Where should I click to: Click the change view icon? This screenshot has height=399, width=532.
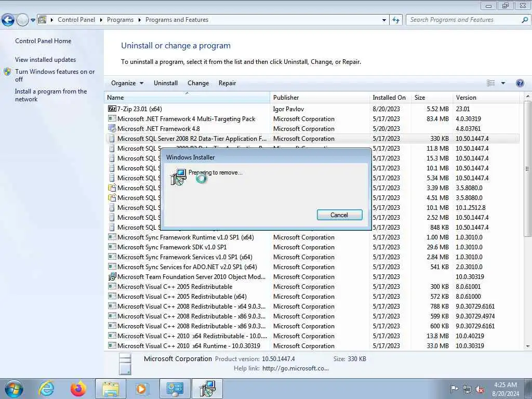coord(490,83)
